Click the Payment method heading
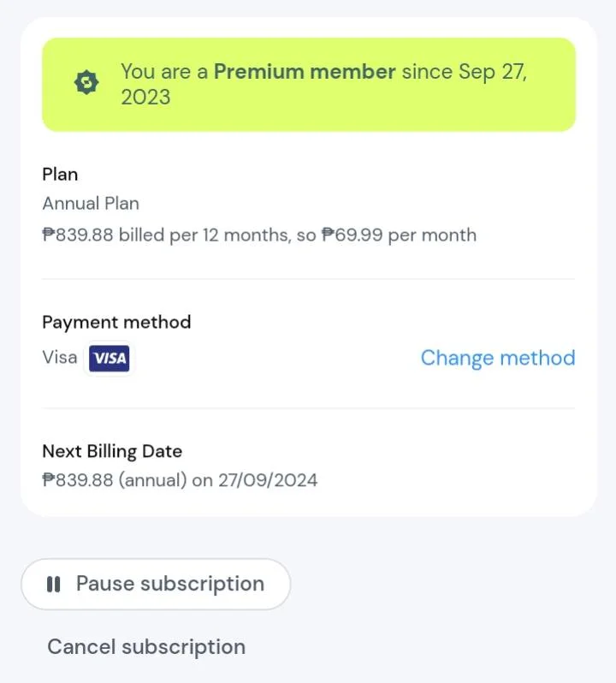Viewport: 616px width, 683px height. pyautogui.click(x=116, y=323)
